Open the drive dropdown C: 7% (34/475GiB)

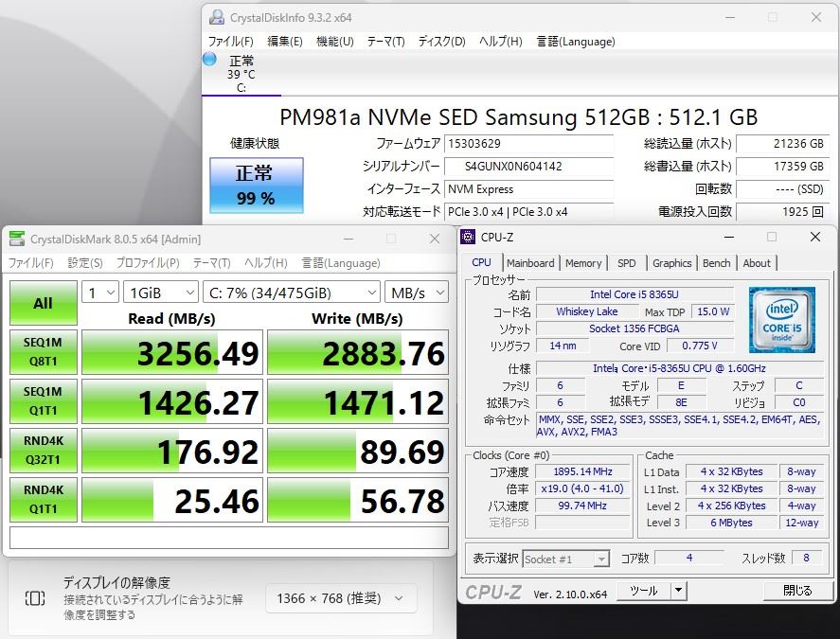pos(292,293)
